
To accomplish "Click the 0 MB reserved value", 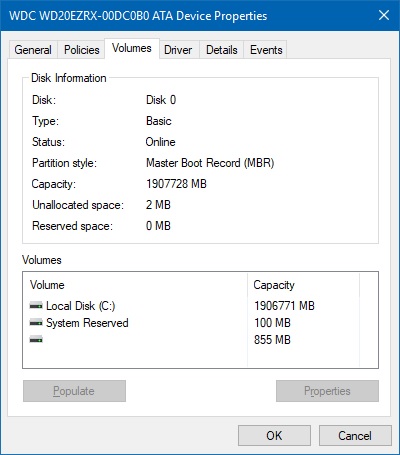I will (x=158, y=226).
